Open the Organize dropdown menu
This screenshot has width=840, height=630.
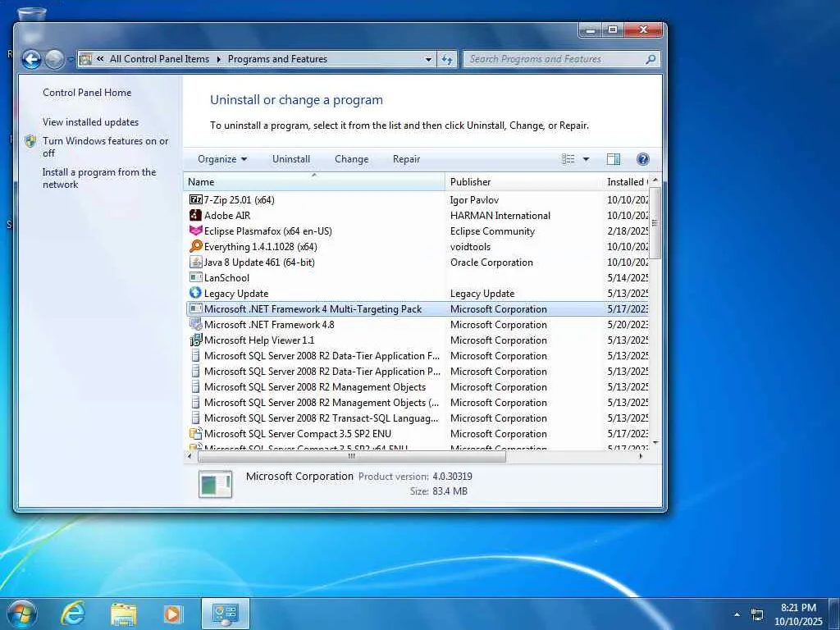click(x=222, y=159)
